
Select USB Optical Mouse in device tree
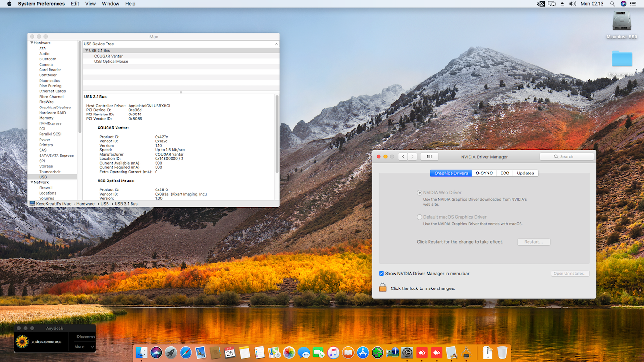111,61
